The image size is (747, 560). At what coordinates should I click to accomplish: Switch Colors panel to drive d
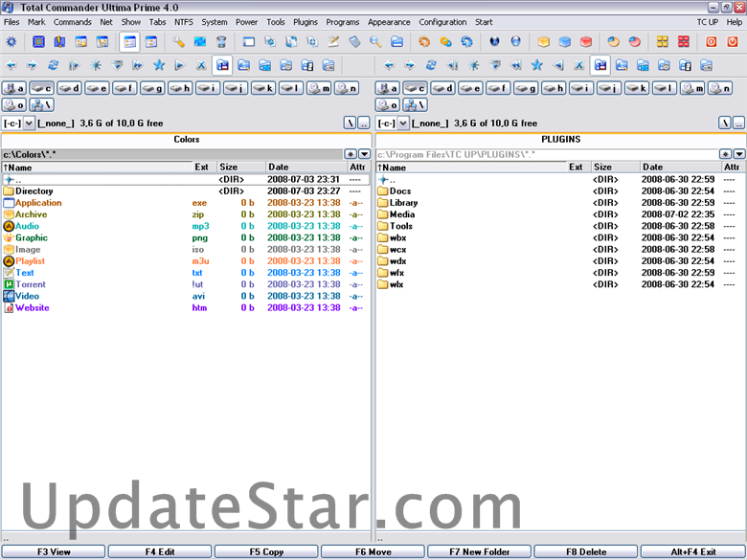69,88
